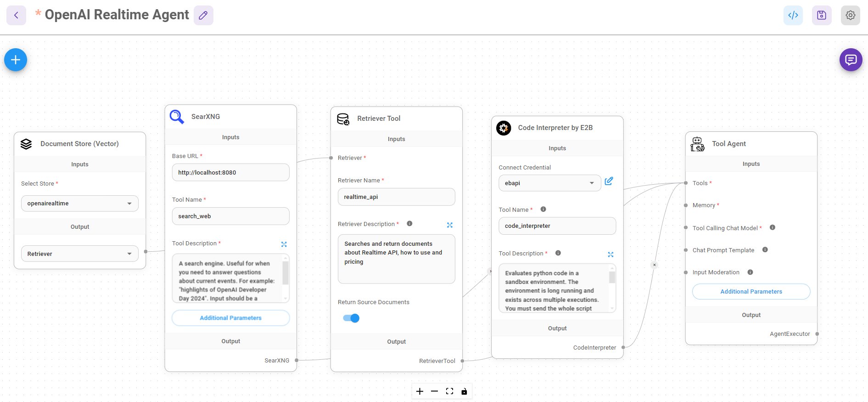Show info for Chat Prompt Template
Screen dimensions: 868x402
tap(765, 249)
